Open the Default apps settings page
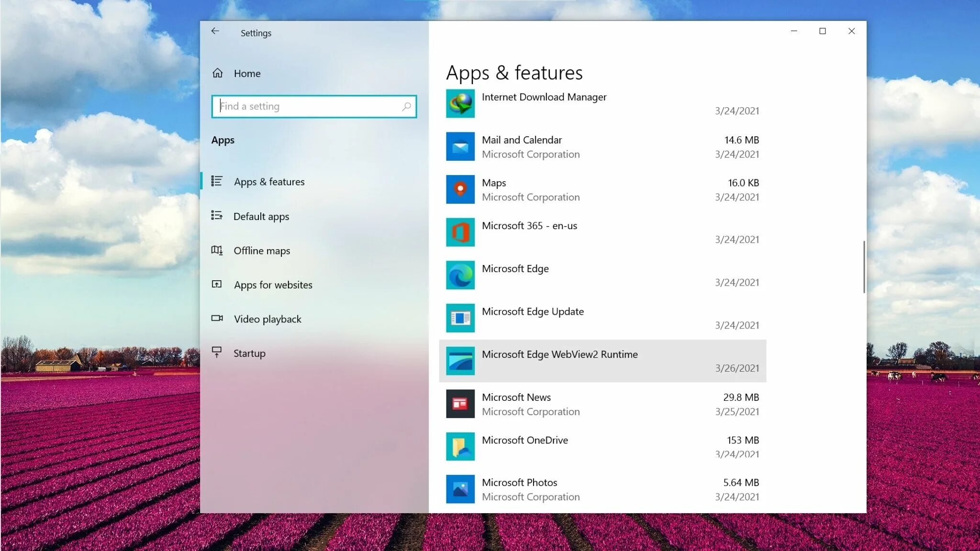Image resolution: width=980 pixels, height=551 pixels. click(261, 216)
